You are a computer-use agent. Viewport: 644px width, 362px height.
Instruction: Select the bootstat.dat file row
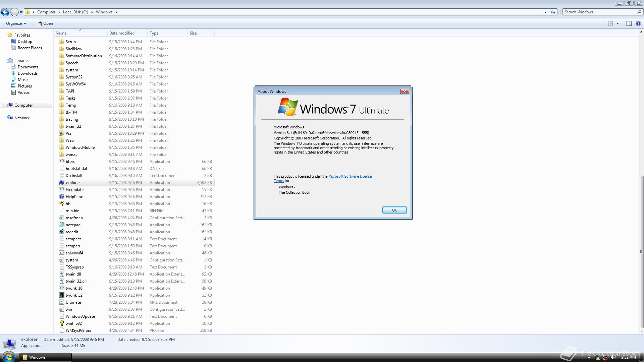pyautogui.click(x=136, y=169)
